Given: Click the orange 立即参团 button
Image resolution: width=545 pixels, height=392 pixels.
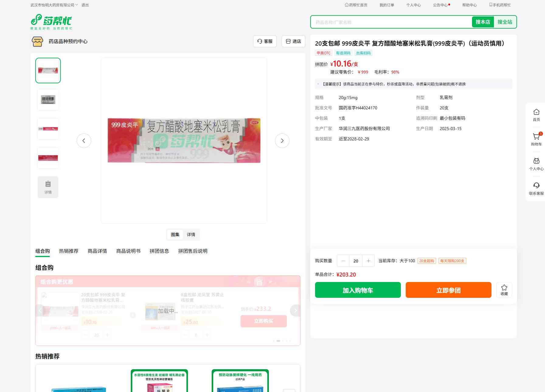Looking at the screenshot, I should click(448, 290).
